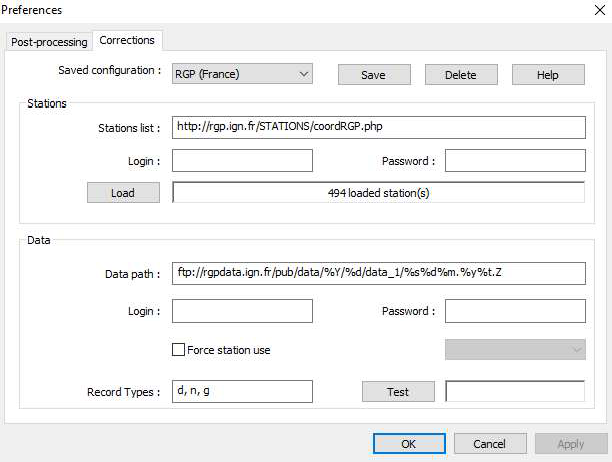Edit the Data path field

[x=379, y=273]
